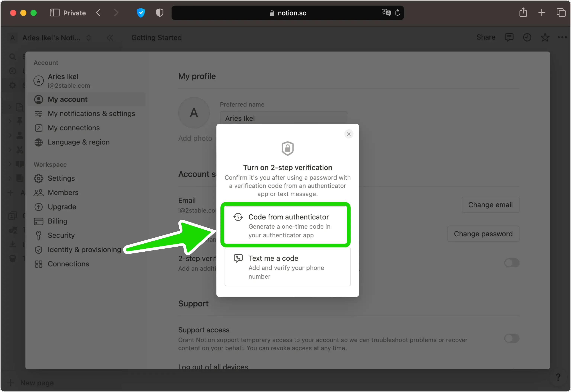Click the Upgrade arrow icon
571x392 pixels.
coord(39,207)
